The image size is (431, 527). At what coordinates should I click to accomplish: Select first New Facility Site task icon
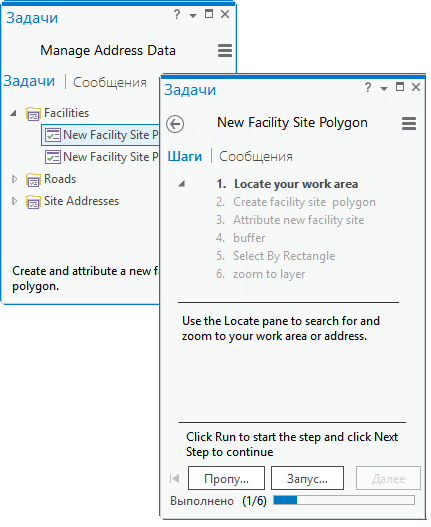click(53, 135)
